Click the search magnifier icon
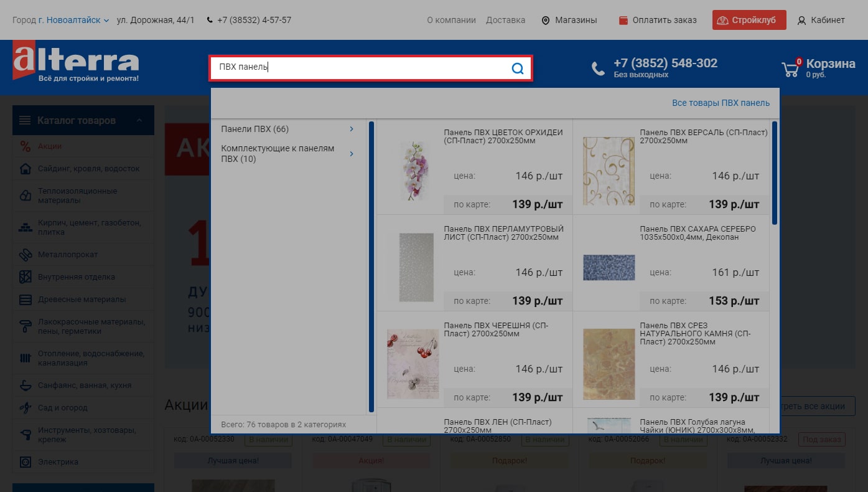 [x=517, y=69]
